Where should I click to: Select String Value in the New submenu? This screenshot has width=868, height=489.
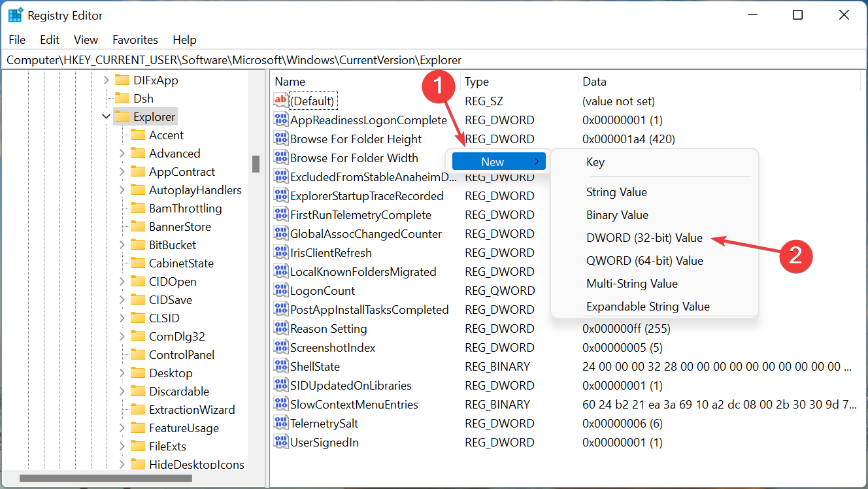click(616, 192)
